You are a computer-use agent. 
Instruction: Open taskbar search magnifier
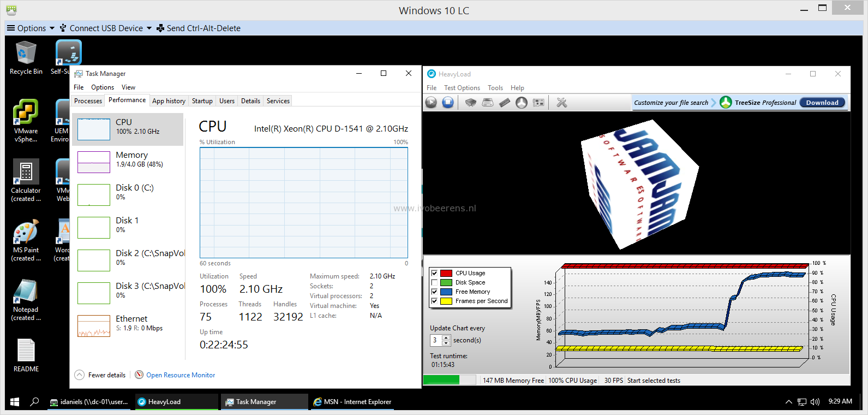tap(34, 402)
